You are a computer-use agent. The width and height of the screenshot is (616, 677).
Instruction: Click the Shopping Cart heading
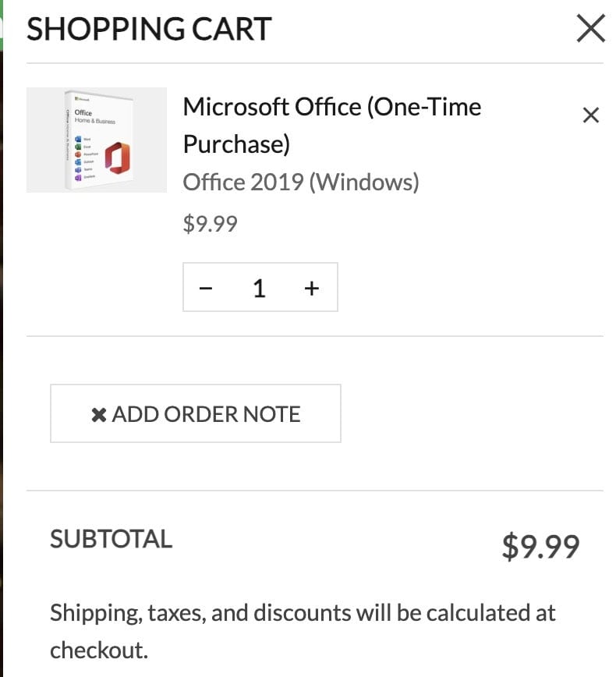click(x=149, y=30)
